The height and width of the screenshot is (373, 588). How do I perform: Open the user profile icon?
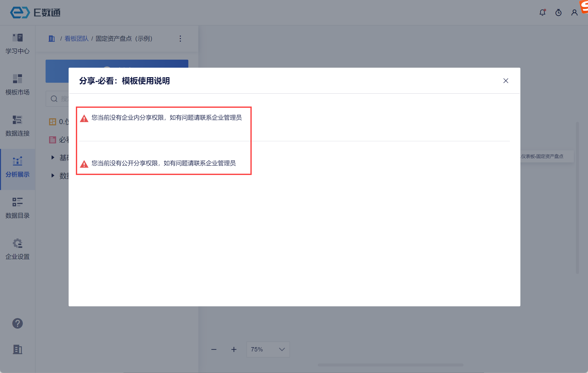574,13
